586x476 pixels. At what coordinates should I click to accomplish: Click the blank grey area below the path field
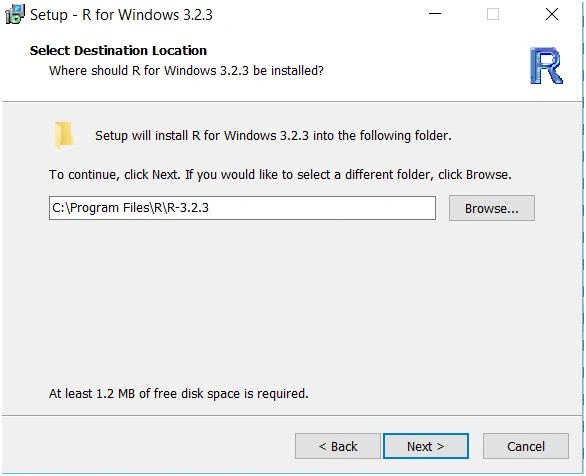(292, 299)
